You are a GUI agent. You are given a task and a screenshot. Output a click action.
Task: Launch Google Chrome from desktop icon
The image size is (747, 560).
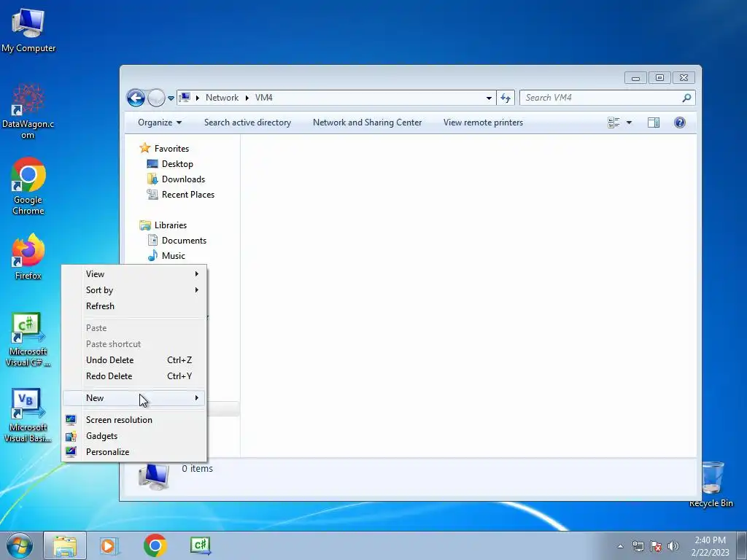click(28, 186)
